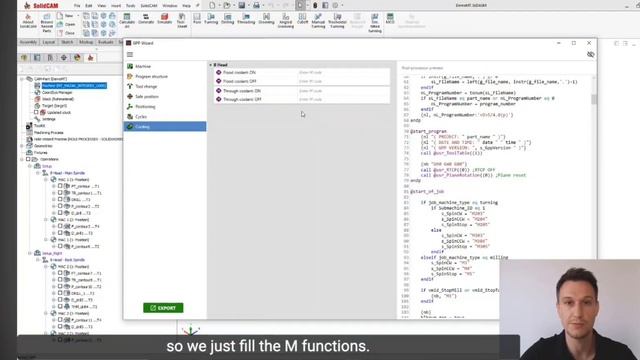Select the Grooving operation icon
This screenshot has width=640, height=360.
click(266, 19)
